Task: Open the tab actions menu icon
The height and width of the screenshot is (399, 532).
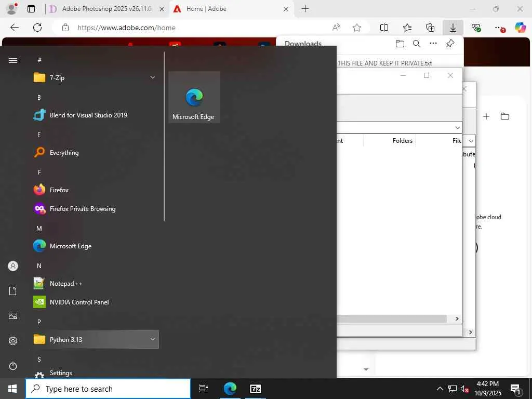Action: (31, 9)
